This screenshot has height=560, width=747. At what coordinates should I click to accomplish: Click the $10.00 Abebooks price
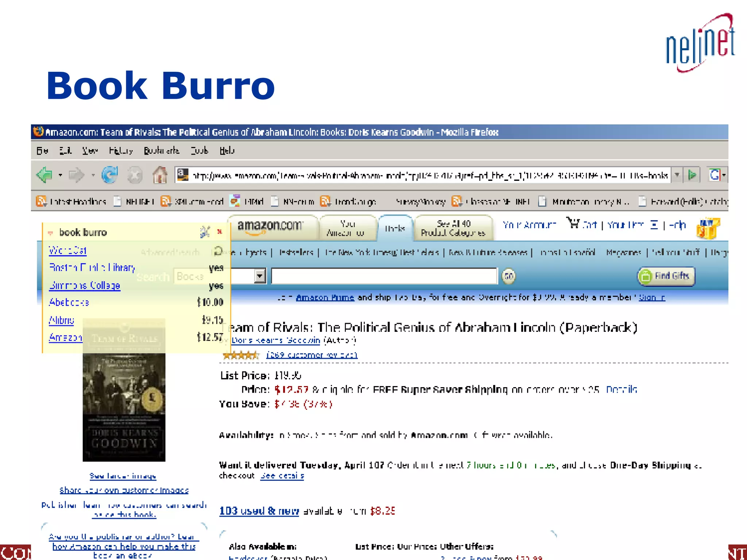tap(210, 302)
